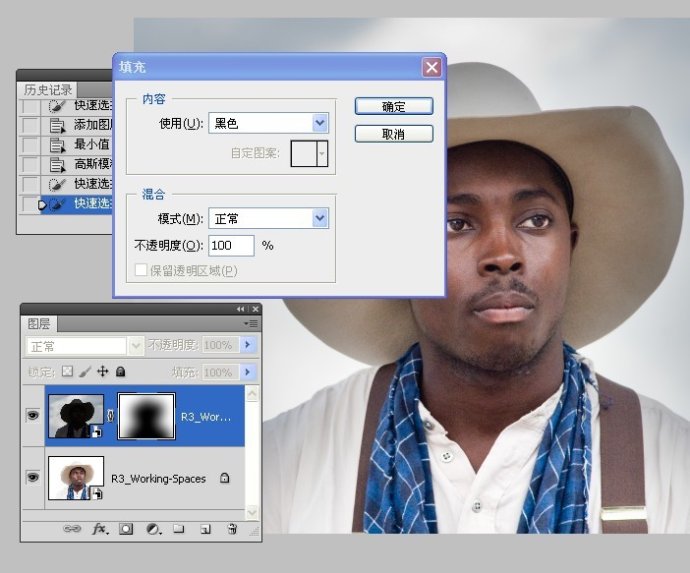Add a layer mask with footer icon
Image resolution: width=690 pixels, height=573 pixels.
(126, 529)
